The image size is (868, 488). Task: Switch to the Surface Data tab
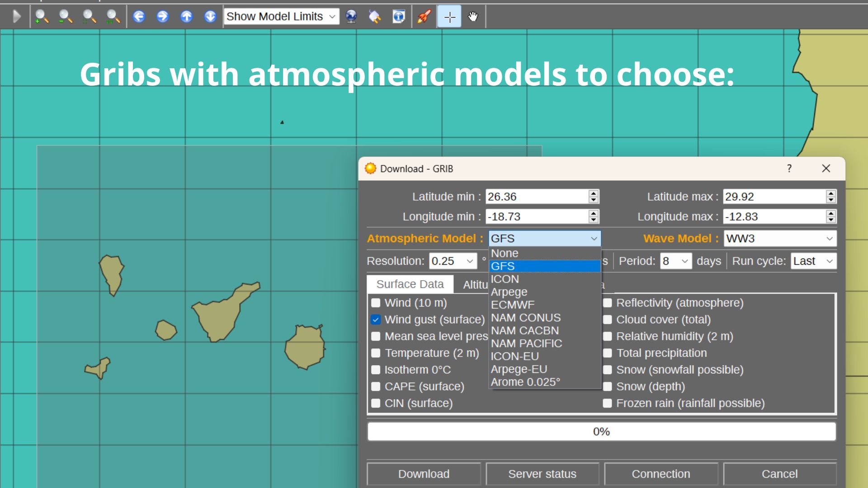[410, 284]
